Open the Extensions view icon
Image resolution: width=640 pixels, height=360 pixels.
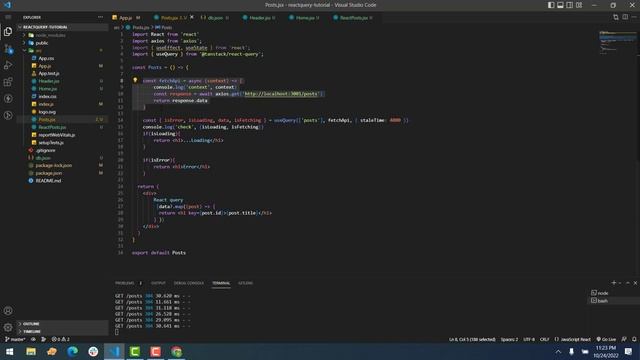(8, 82)
